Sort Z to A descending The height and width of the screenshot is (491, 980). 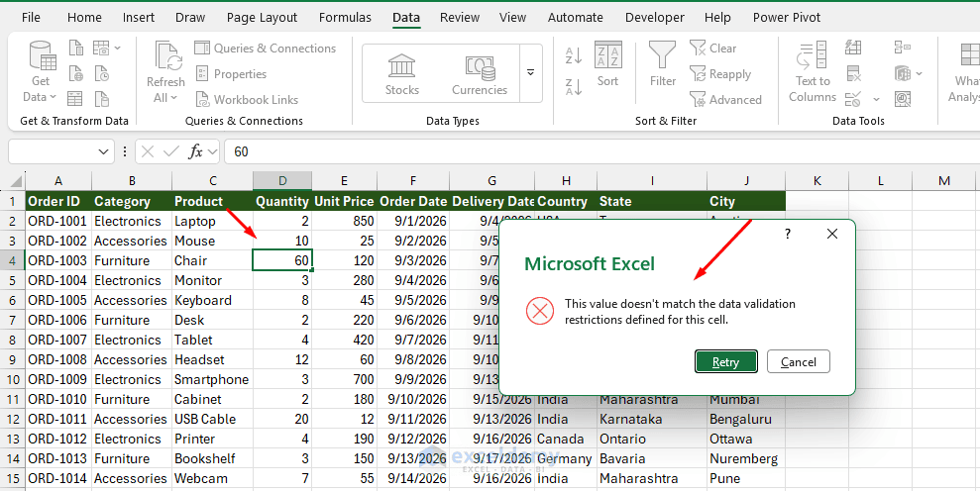coord(573,86)
